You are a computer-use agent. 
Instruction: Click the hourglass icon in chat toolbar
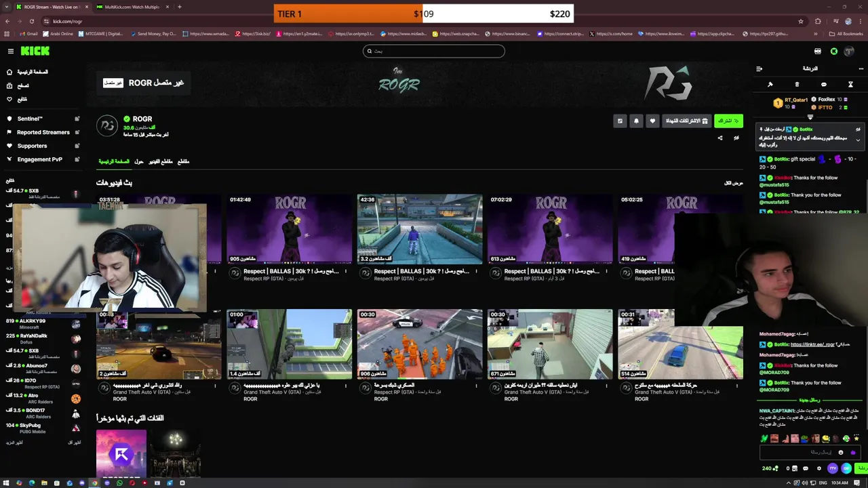850,85
